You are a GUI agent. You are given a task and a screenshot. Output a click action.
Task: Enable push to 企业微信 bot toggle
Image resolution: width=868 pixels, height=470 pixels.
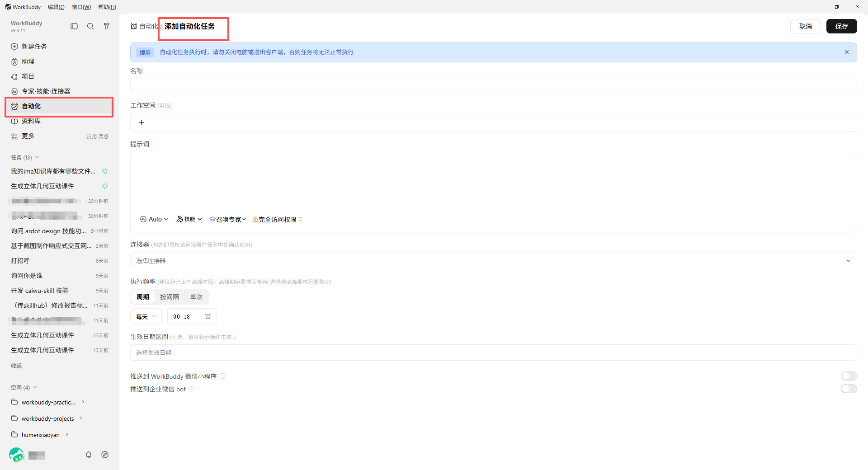[x=849, y=389]
